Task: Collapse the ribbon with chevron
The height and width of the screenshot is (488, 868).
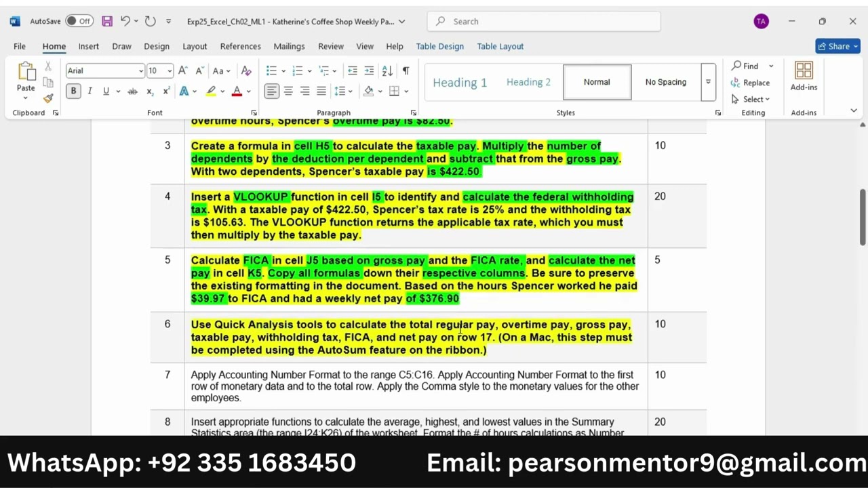Action: point(854,110)
